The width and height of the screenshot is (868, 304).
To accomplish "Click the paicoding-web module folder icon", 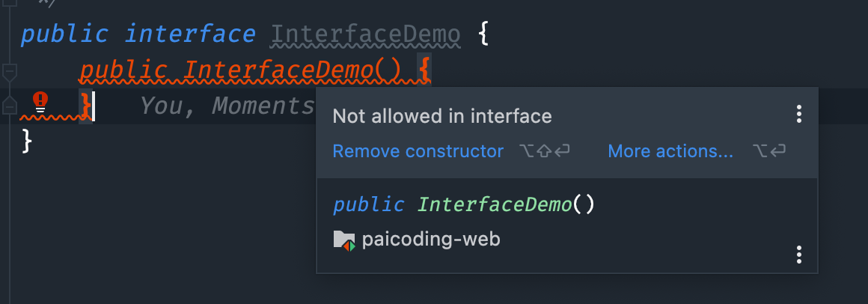I will [x=343, y=240].
